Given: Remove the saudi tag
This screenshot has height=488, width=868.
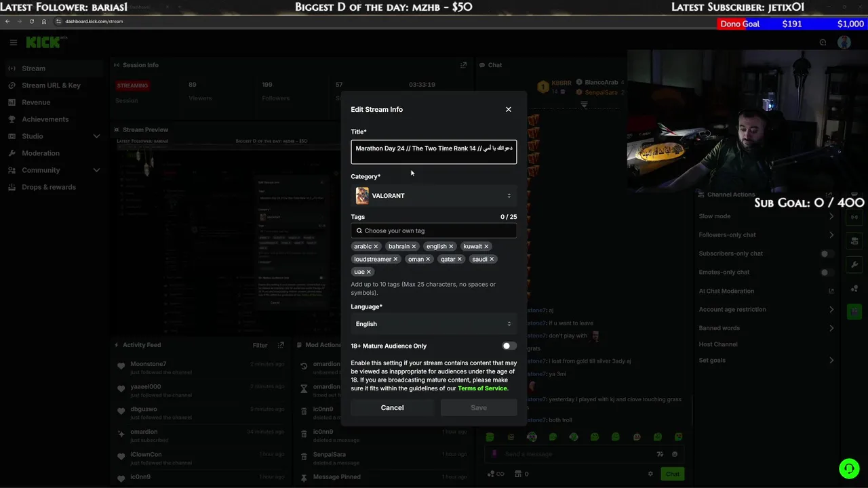Looking at the screenshot, I should [492, 260].
